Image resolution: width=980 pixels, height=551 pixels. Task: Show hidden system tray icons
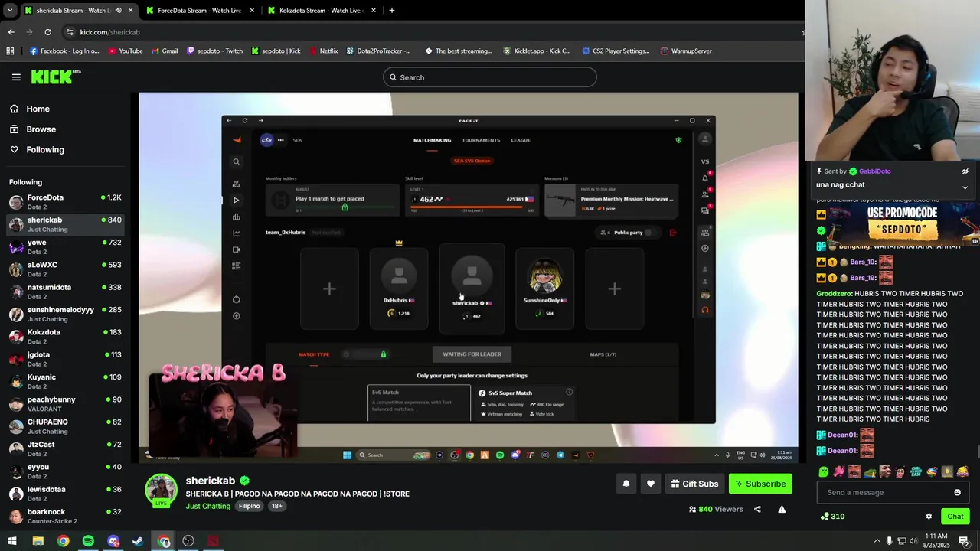pos(877,541)
